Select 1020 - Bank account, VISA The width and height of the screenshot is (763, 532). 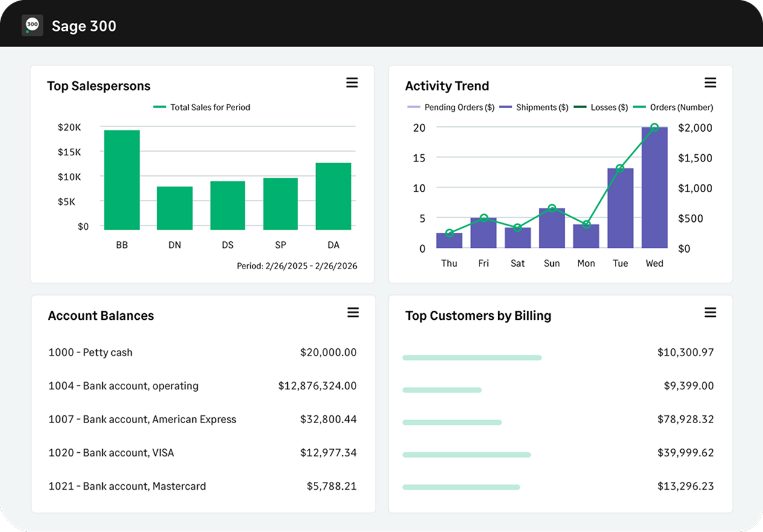click(203, 453)
